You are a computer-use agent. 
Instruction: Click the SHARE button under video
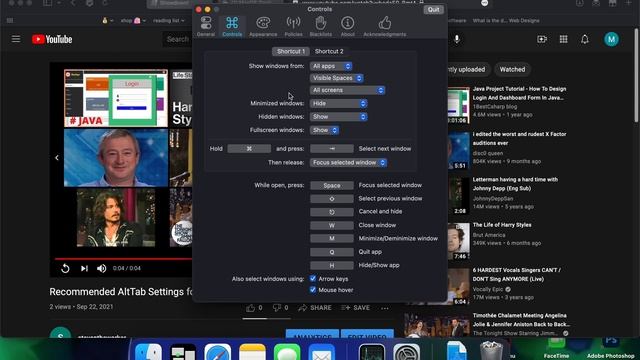(315, 308)
